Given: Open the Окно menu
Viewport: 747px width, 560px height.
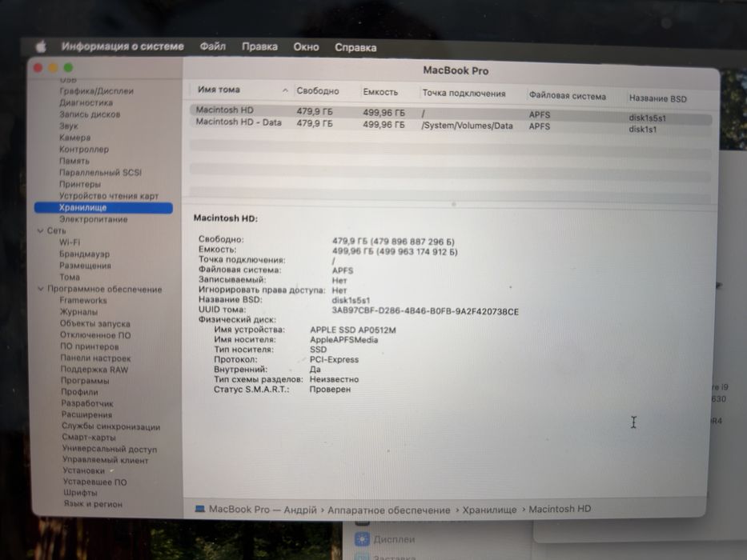Looking at the screenshot, I should [306, 46].
